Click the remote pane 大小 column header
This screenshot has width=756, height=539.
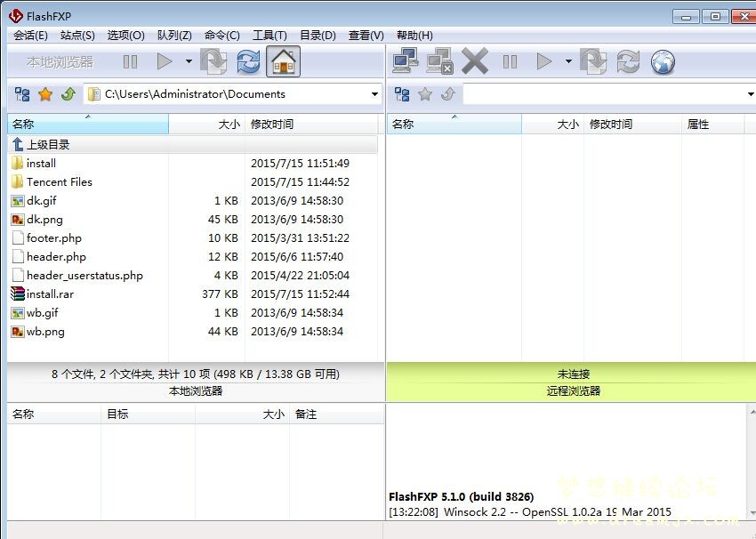click(552, 124)
